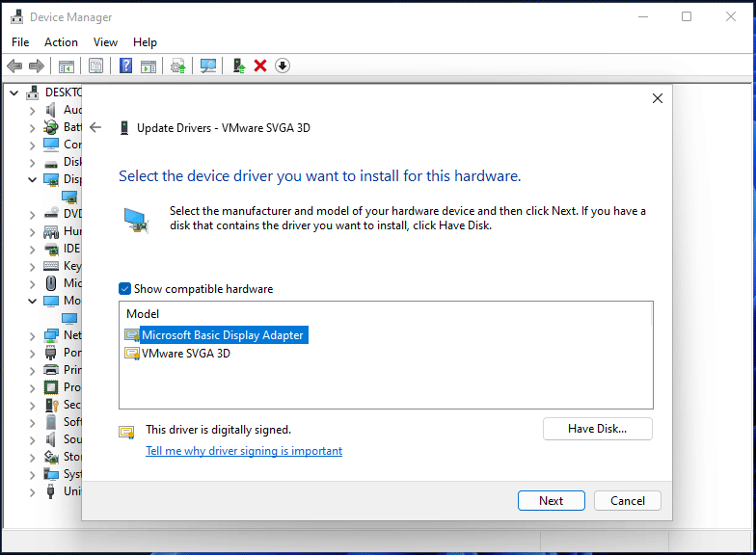The height and width of the screenshot is (555, 756).
Task: Toggle the Show/Hide Action Pane toolbar icon
Action: [x=148, y=66]
